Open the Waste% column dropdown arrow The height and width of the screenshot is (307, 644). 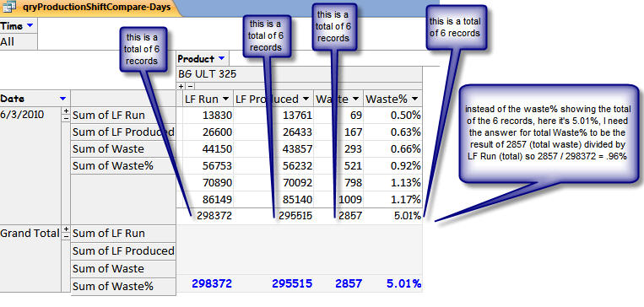415,99
